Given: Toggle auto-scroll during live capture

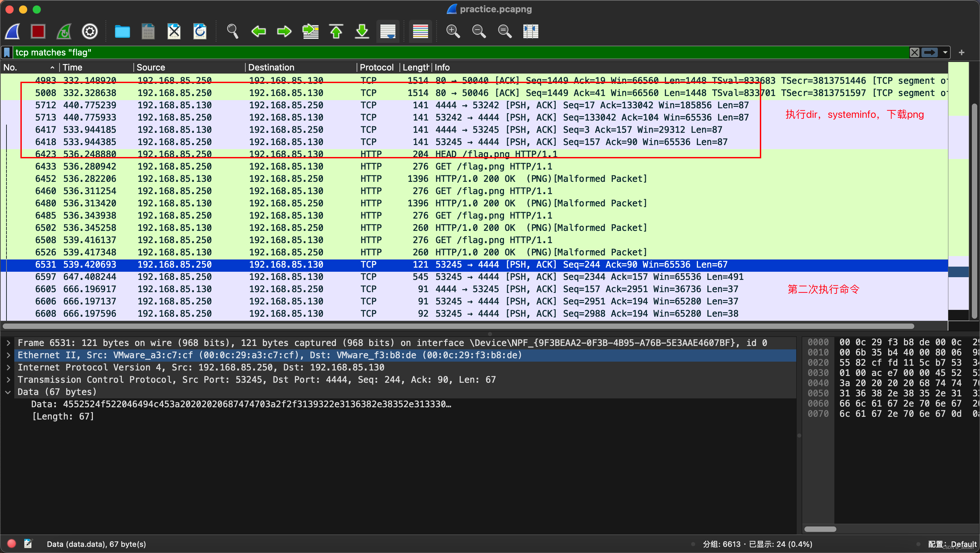Looking at the screenshot, I should (x=388, y=31).
